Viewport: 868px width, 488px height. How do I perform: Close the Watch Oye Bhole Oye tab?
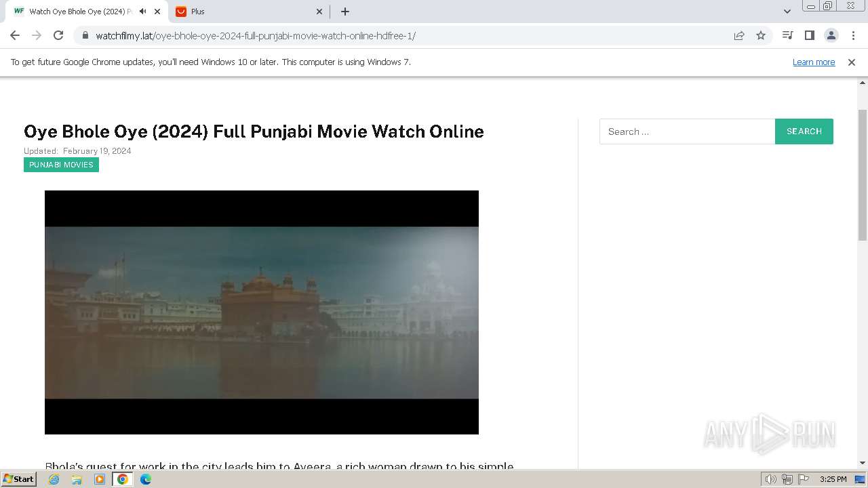click(x=157, y=12)
